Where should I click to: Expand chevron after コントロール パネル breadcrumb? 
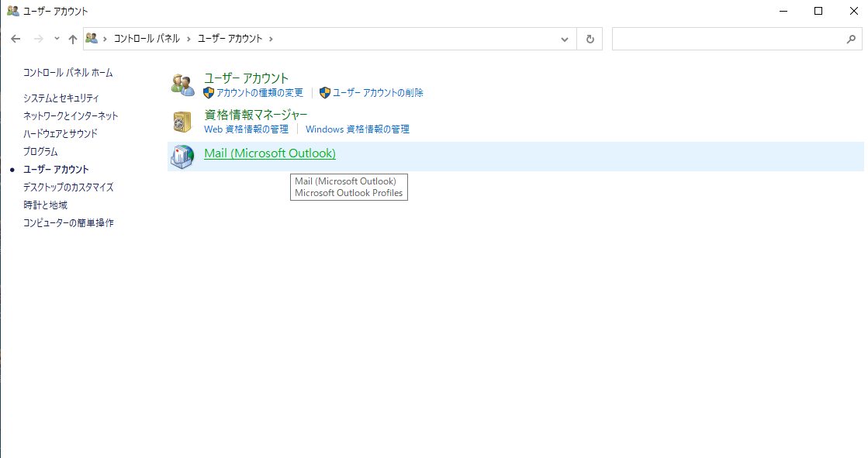point(188,39)
